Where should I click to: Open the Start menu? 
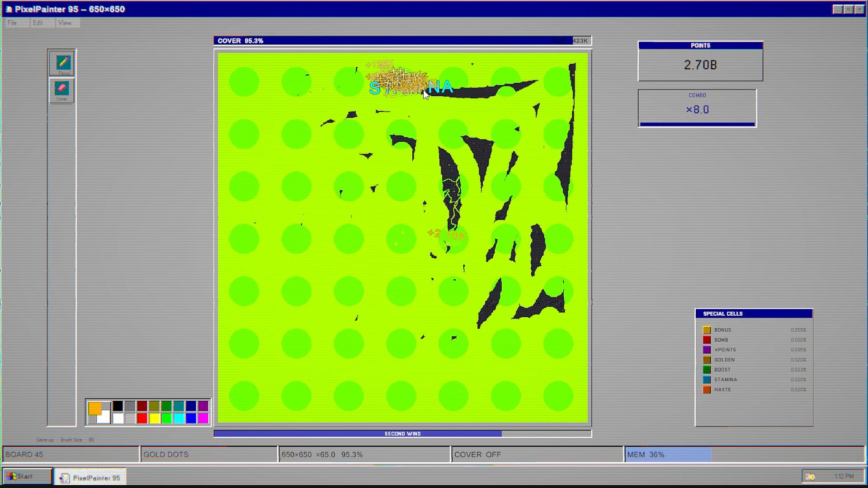pyautogui.click(x=27, y=476)
